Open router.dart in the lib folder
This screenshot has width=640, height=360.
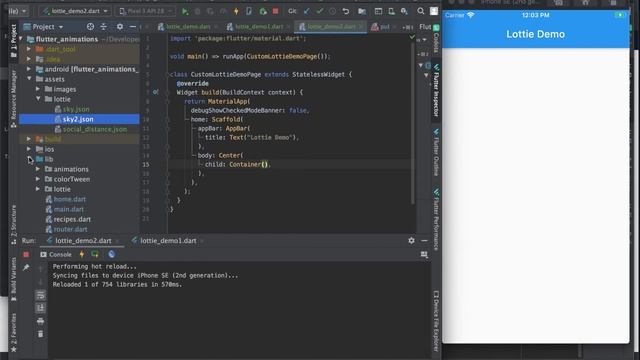click(71, 229)
